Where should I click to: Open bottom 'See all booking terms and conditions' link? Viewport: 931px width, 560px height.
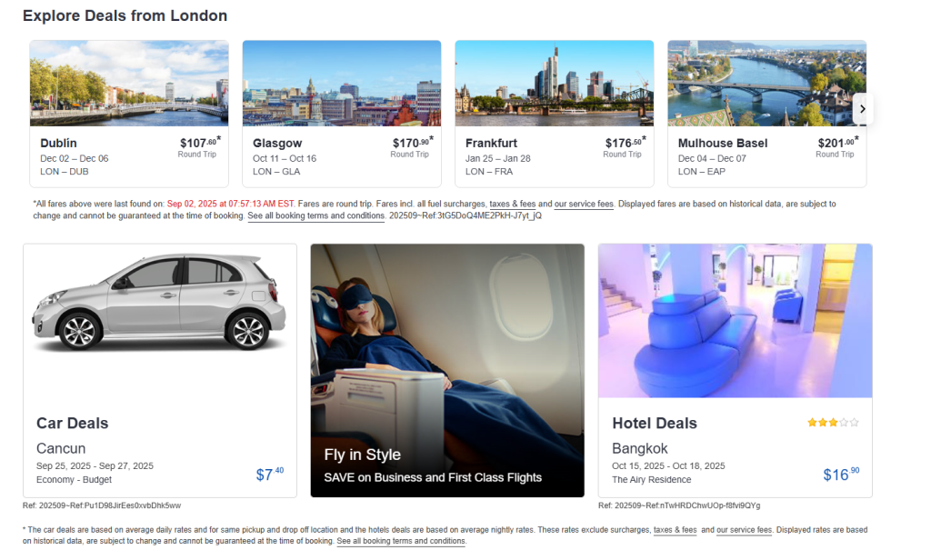point(401,541)
